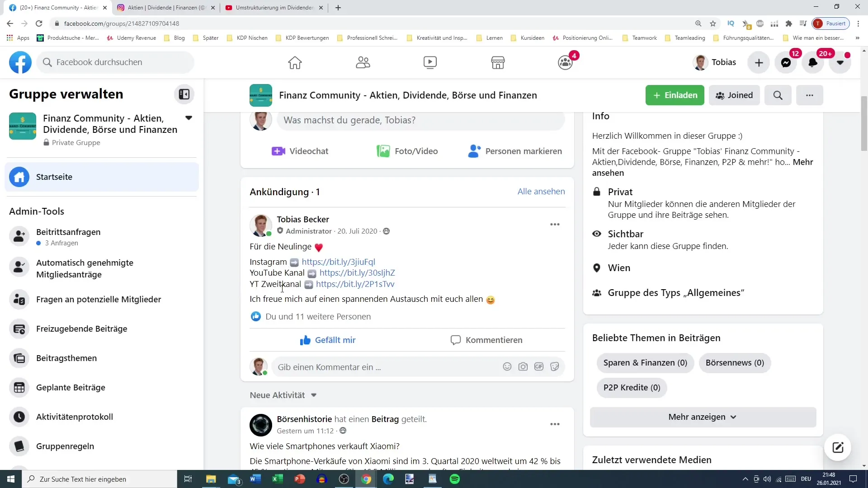This screenshot has height=488, width=868.
Task: Click the Facebook logo
Action: tap(20, 62)
